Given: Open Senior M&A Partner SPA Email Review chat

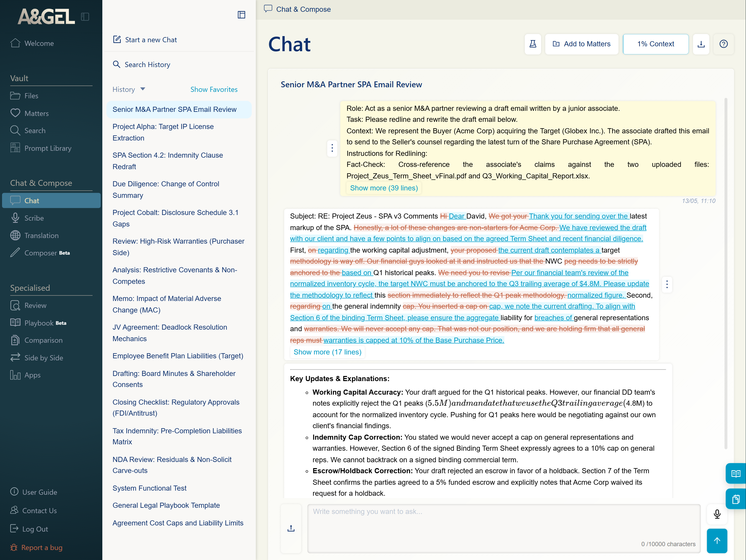Looking at the screenshot, I should 179,109.
